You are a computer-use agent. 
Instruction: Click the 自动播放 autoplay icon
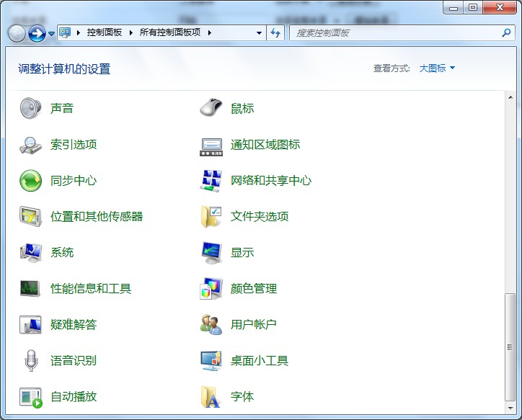[30, 397]
